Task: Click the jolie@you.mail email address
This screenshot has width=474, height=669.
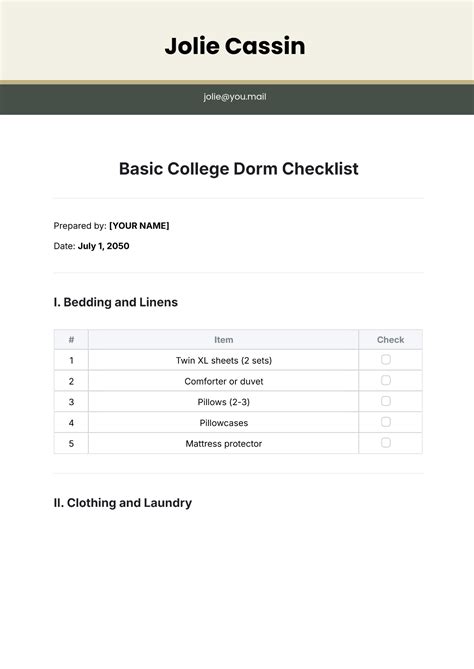Action: pos(235,97)
